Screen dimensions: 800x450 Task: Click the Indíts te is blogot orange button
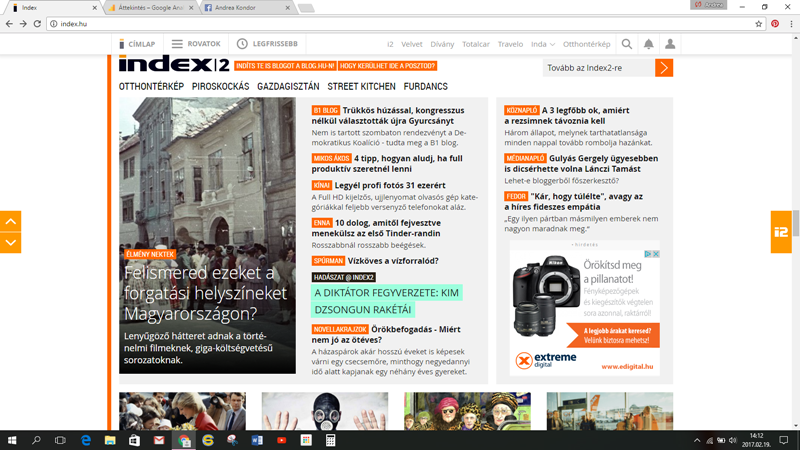click(x=285, y=66)
